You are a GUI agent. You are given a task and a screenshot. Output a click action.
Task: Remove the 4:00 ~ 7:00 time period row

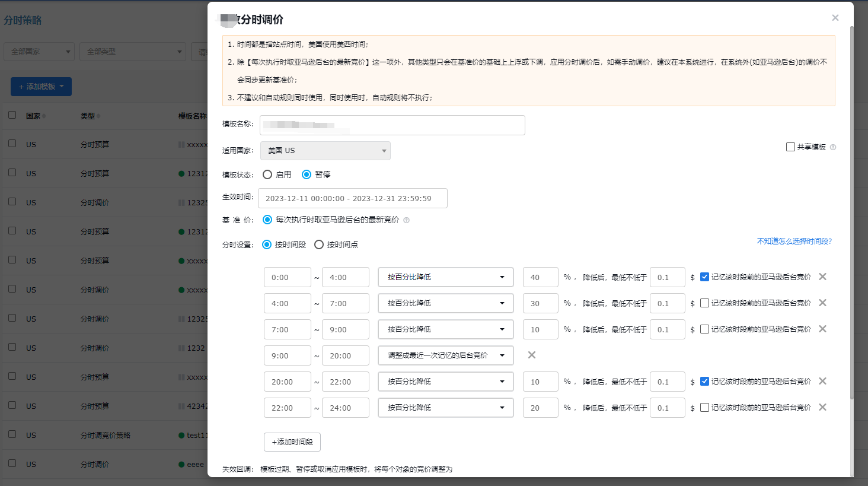tap(822, 303)
